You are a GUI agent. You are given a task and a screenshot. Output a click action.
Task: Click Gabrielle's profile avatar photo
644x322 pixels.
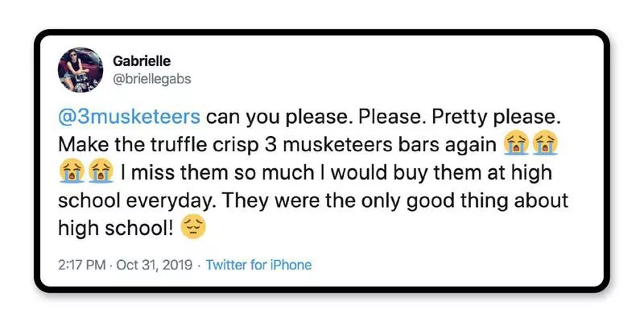pos(80,69)
